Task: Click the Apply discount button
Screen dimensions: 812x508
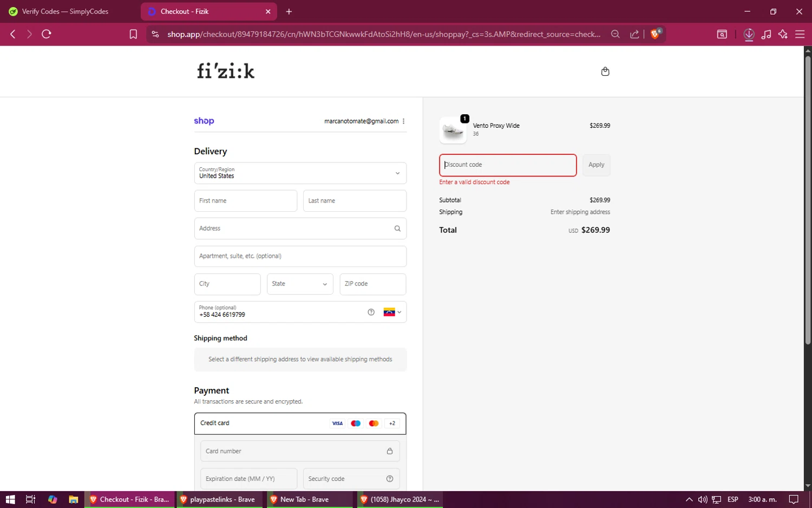Action: click(x=596, y=165)
